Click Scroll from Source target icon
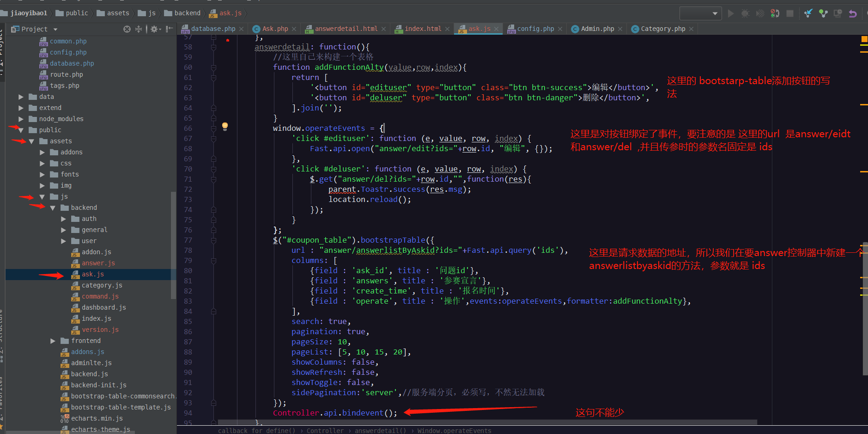 point(127,29)
